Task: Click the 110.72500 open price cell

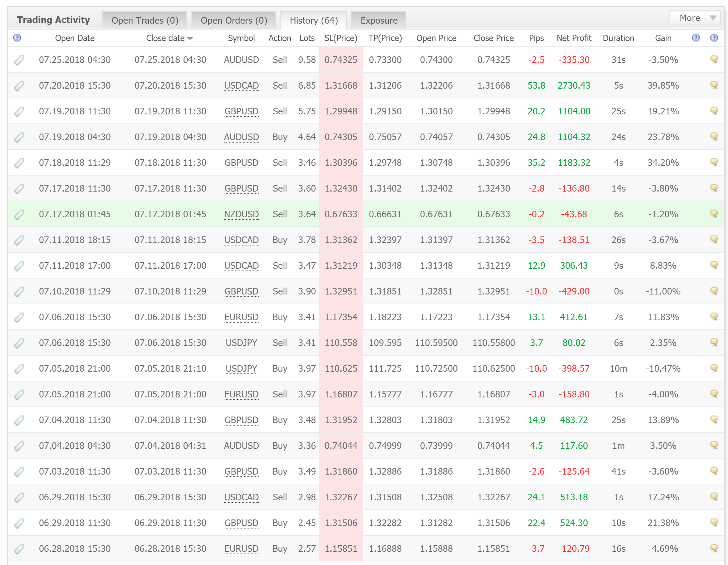Action: (436, 369)
